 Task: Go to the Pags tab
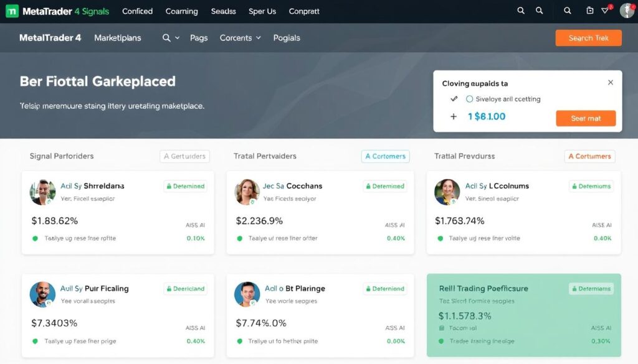click(x=199, y=38)
